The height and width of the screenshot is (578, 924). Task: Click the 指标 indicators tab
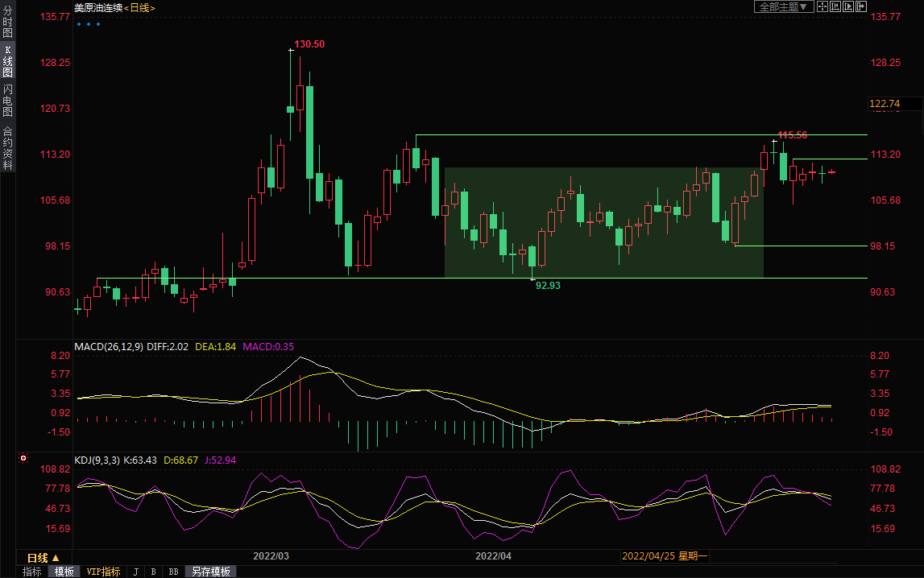coord(32,572)
